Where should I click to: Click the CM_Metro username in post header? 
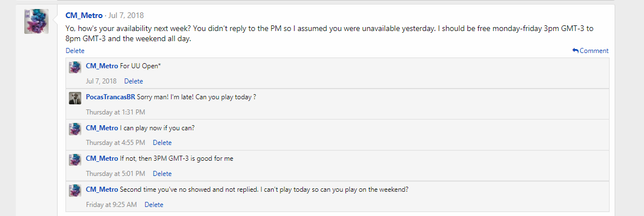tap(84, 16)
